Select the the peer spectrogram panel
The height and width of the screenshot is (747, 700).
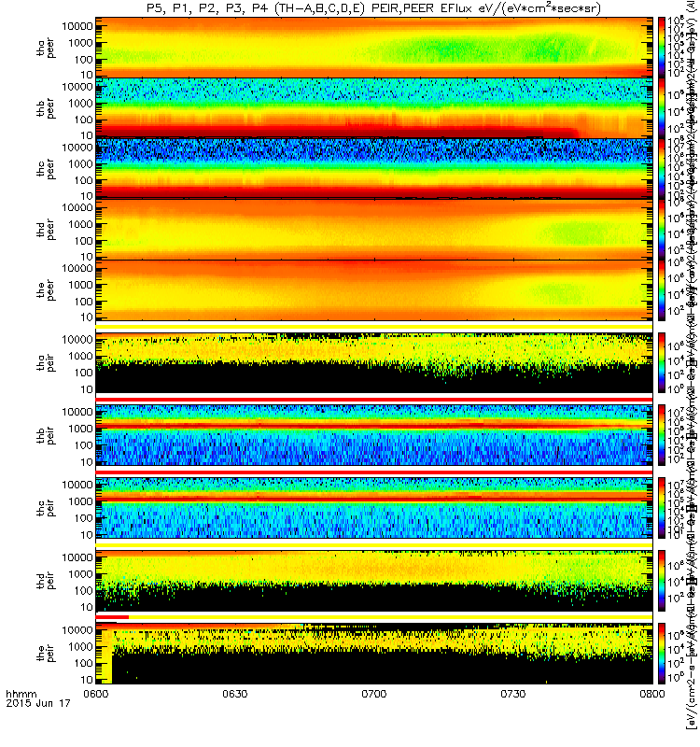(x=374, y=289)
